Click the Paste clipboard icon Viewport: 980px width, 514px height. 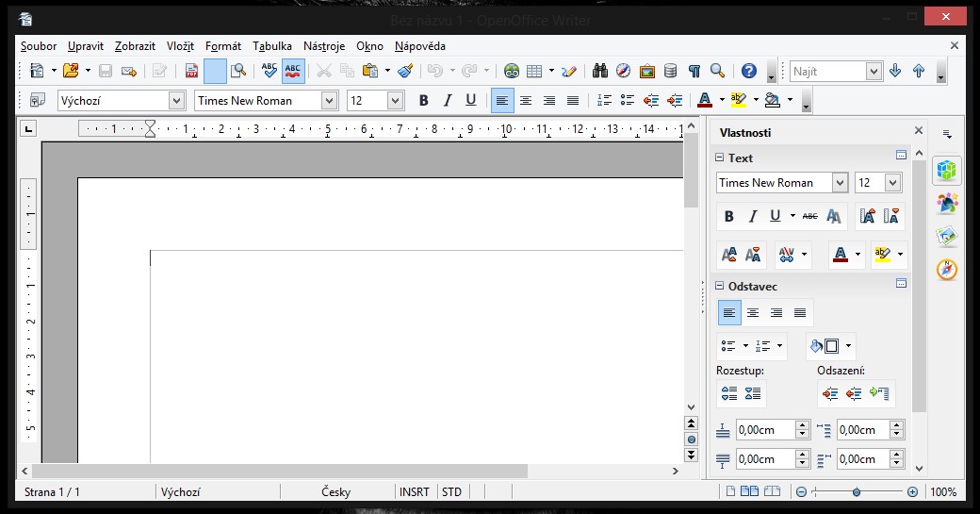[370, 72]
